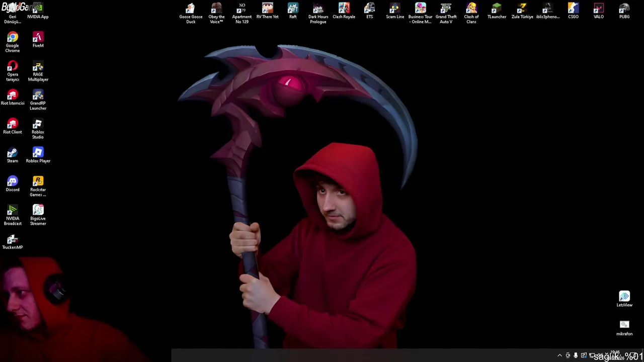Viewport: 644px width, 362px height.
Task: Launch the Goose Goose Duck game
Action: (191, 13)
